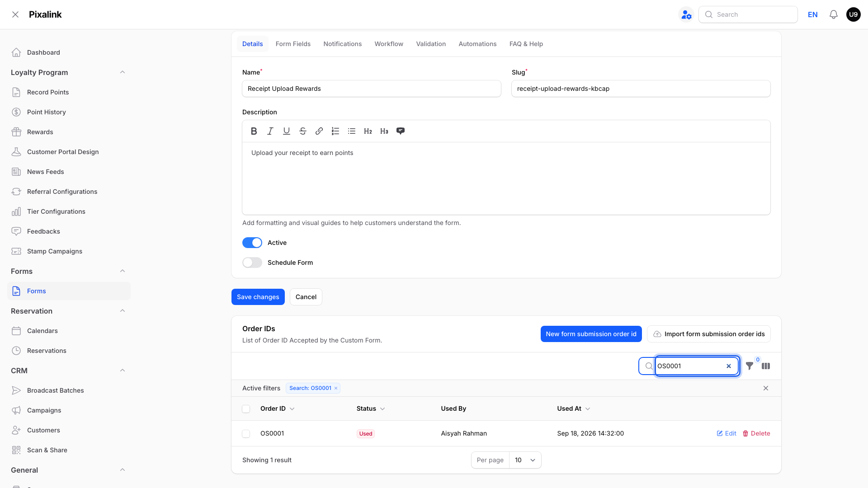Open News Feeds in sidebar
Viewport: 868px width, 488px height.
[69, 172]
